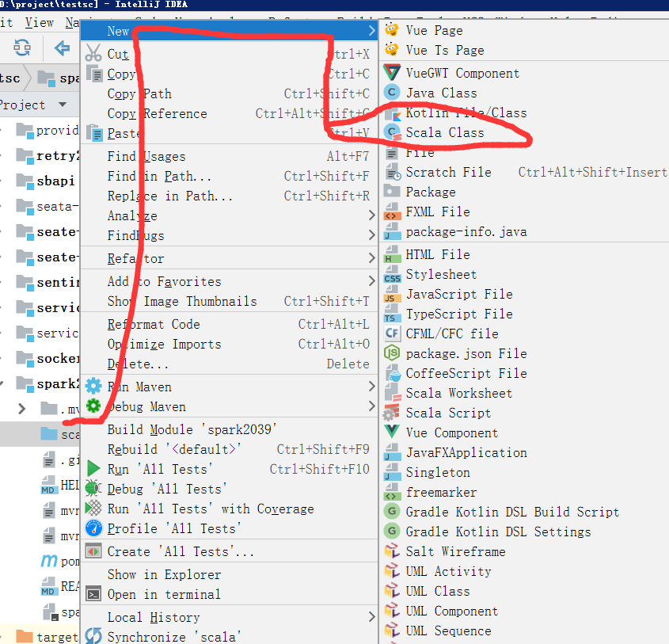The height and width of the screenshot is (644, 669).
Task: Click the CFML/CFC file icon
Action: tap(392, 333)
